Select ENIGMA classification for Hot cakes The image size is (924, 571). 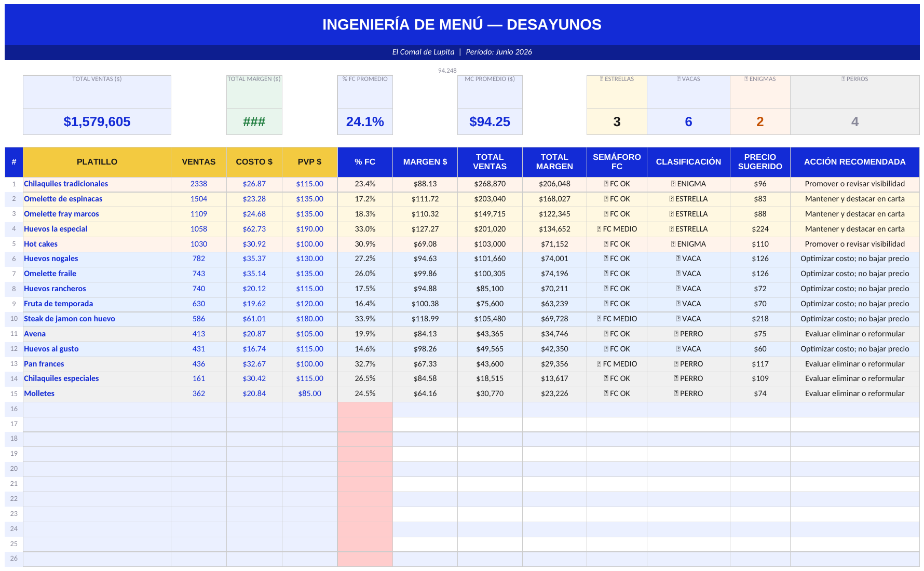pyautogui.click(x=688, y=244)
